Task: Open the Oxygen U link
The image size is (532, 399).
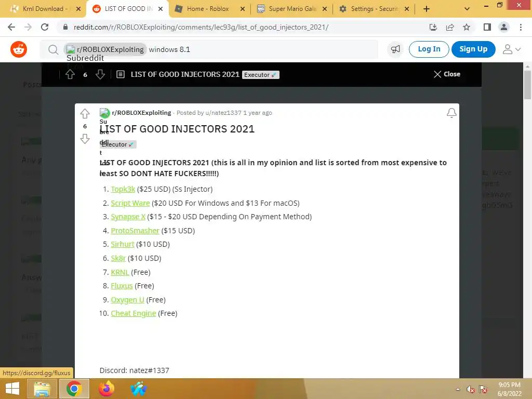Action: (x=127, y=300)
